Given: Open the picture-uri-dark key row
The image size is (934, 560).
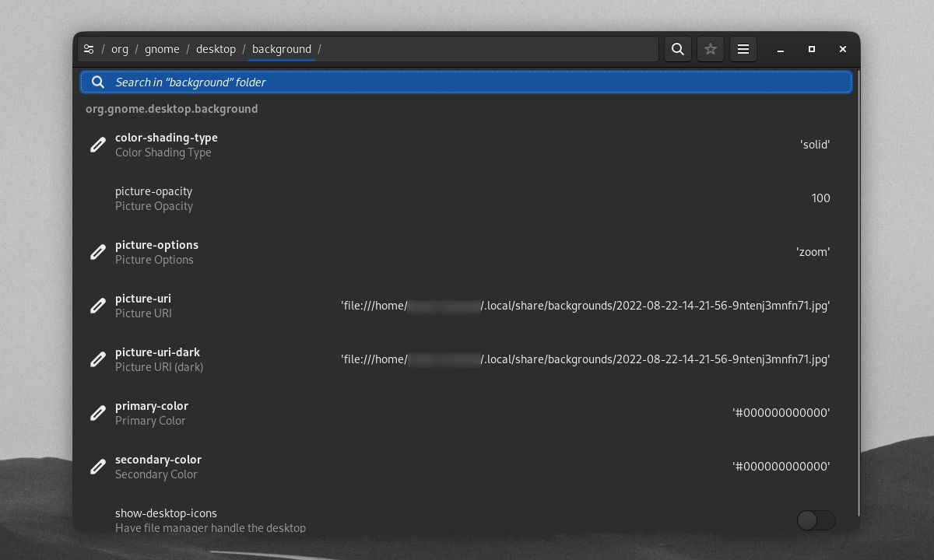Looking at the screenshot, I should point(465,359).
